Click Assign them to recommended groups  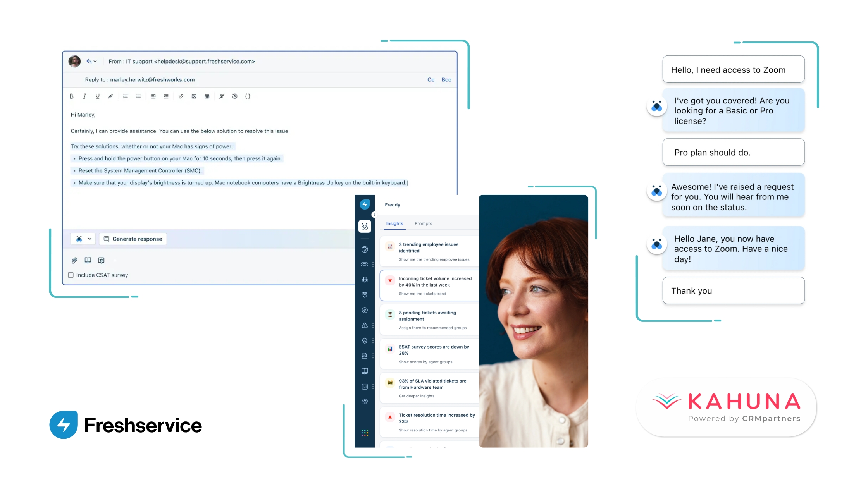pyautogui.click(x=433, y=328)
